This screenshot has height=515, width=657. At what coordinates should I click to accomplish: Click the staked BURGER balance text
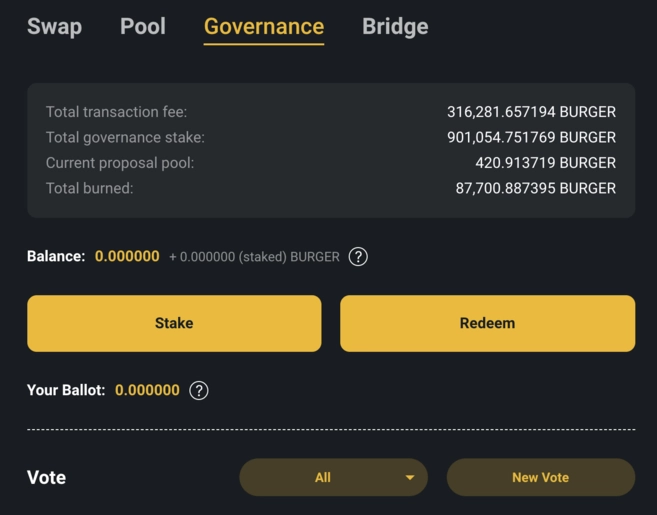[254, 257]
